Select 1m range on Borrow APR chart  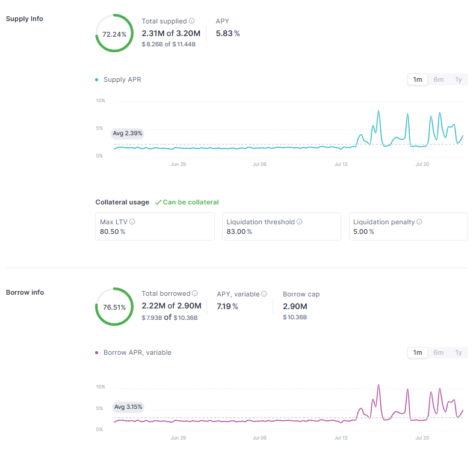417,352
